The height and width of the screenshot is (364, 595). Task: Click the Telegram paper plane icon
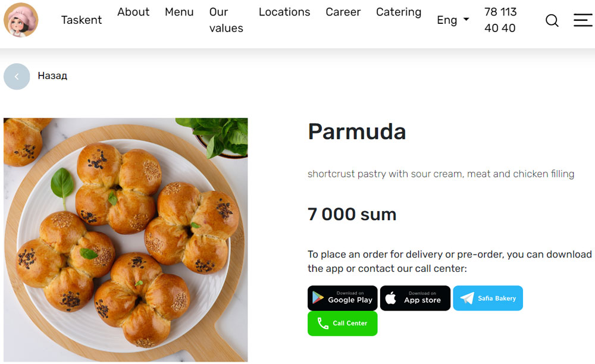(466, 298)
